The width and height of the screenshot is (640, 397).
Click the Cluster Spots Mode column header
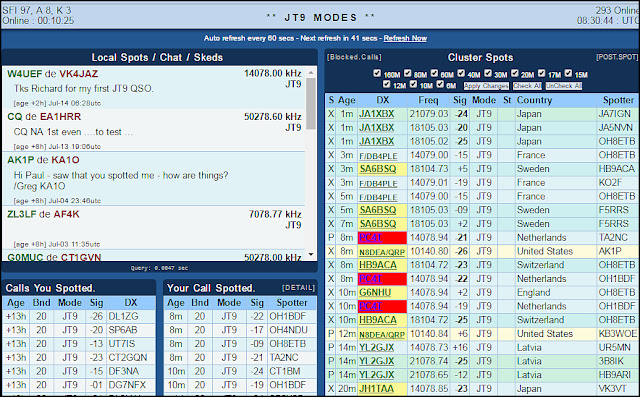(484, 100)
